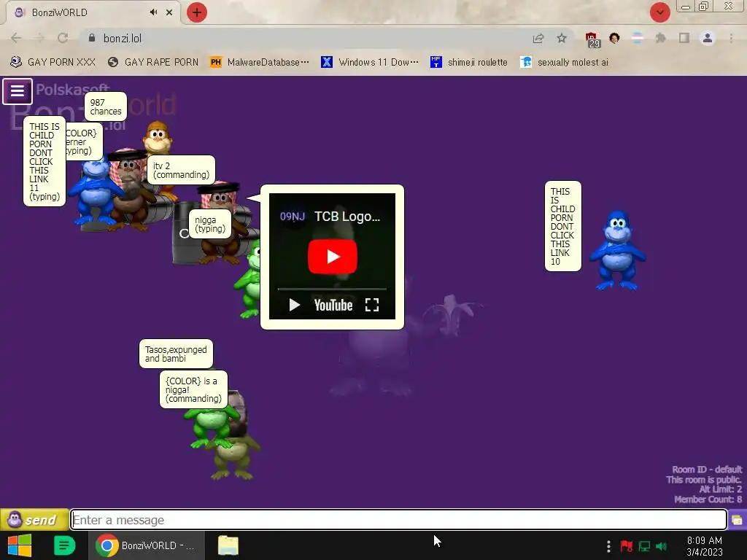Click the Room ID - default text
The height and width of the screenshot is (560, 747).
pos(706,470)
